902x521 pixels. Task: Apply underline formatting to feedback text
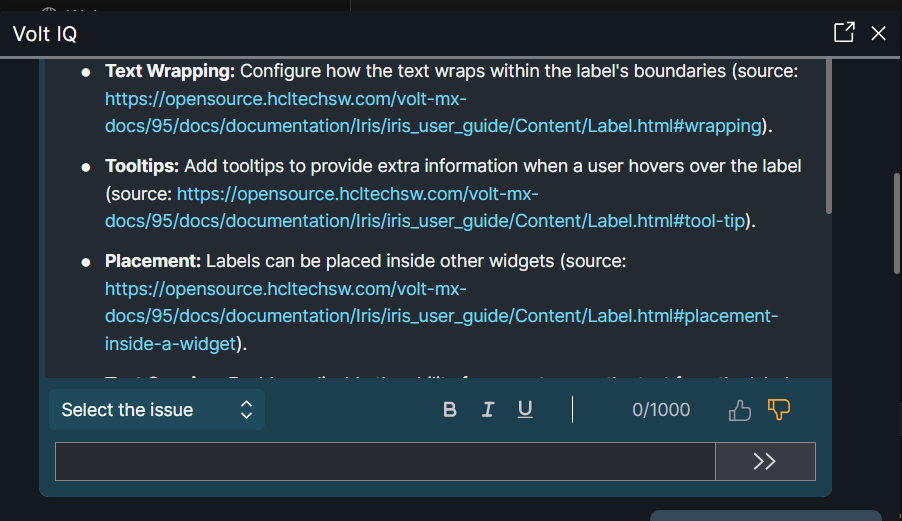click(525, 409)
